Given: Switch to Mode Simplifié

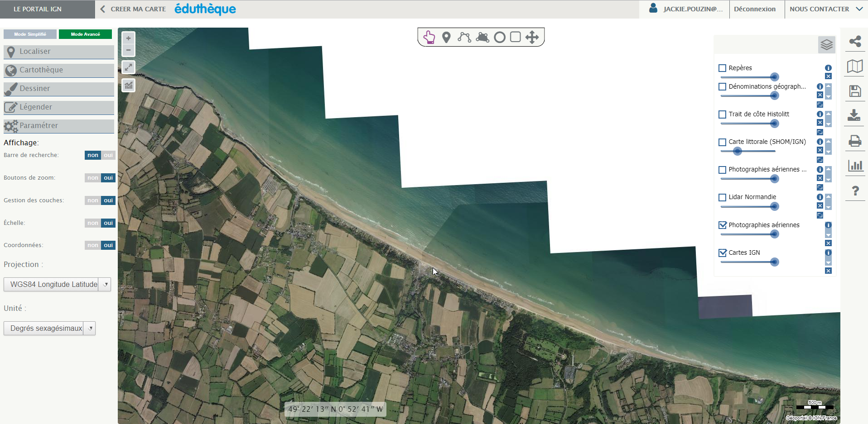Looking at the screenshot, I should (30, 34).
